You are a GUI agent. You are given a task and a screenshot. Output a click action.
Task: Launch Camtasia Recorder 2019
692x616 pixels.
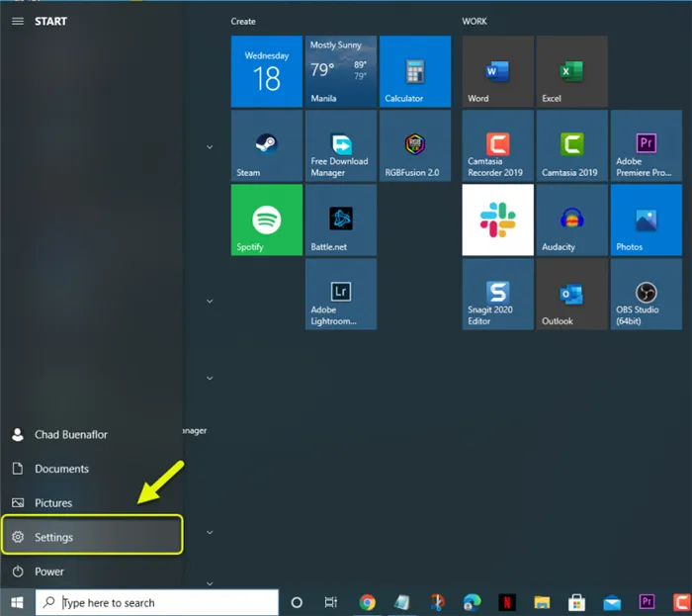(x=498, y=145)
